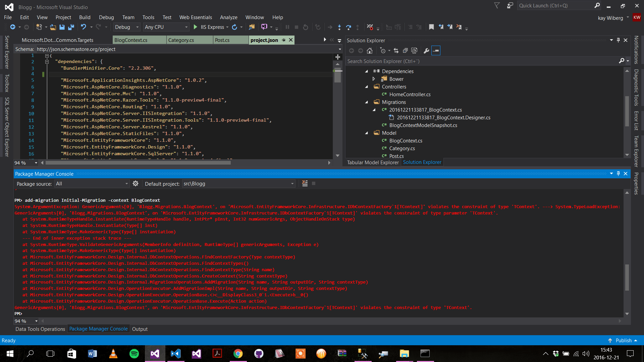The width and height of the screenshot is (644, 362).
Task: Open HomeController.cs in Solution Explorer
Action: tap(410, 95)
